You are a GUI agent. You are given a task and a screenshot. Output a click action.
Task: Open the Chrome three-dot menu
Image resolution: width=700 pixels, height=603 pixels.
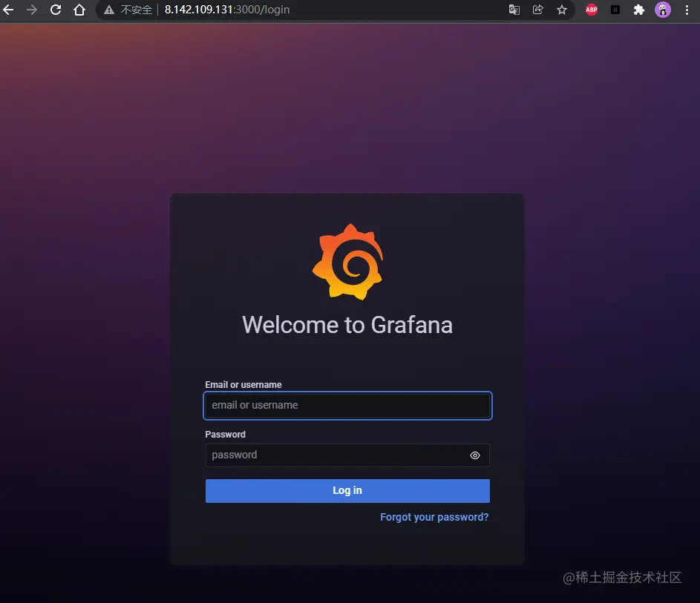[x=686, y=10]
